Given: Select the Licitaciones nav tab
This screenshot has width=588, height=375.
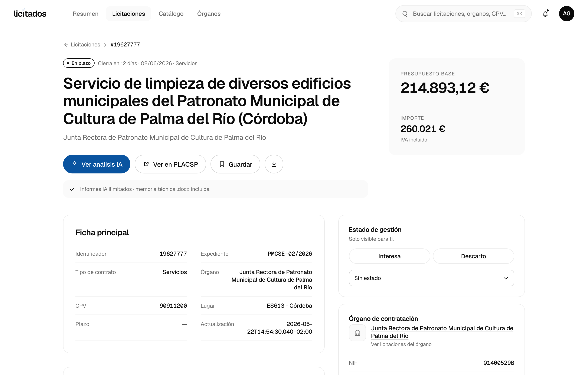Looking at the screenshot, I should [x=128, y=14].
